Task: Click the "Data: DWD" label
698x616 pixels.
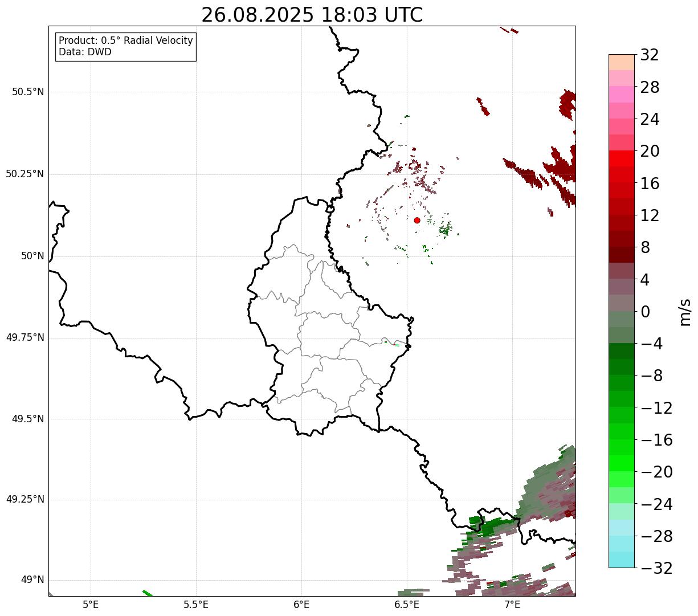Action: pyautogui.click(x=85, y=52)
